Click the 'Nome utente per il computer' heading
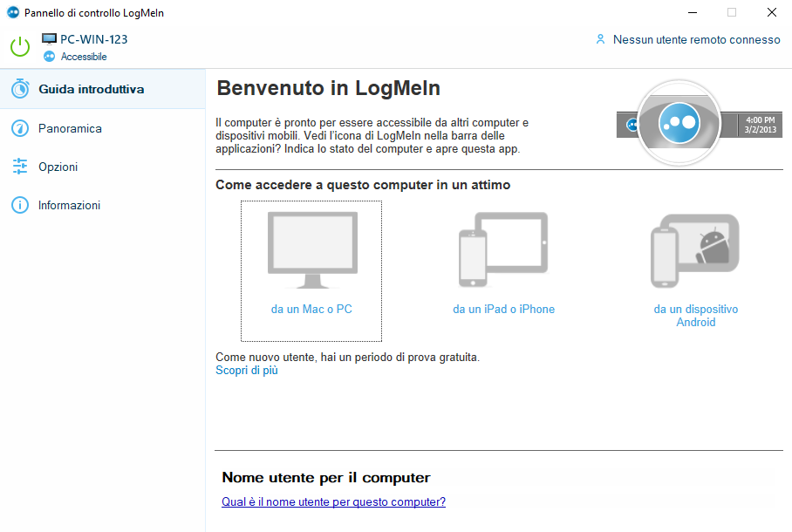 [x=326, y=477]
